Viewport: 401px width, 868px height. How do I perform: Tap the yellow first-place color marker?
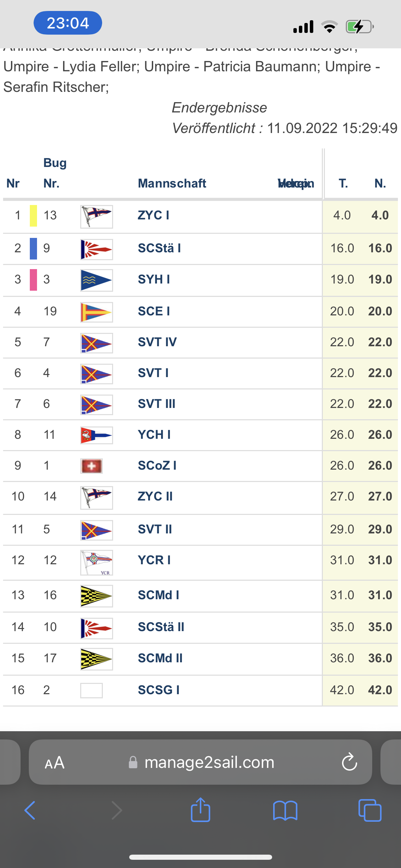(x=33, y=216)
